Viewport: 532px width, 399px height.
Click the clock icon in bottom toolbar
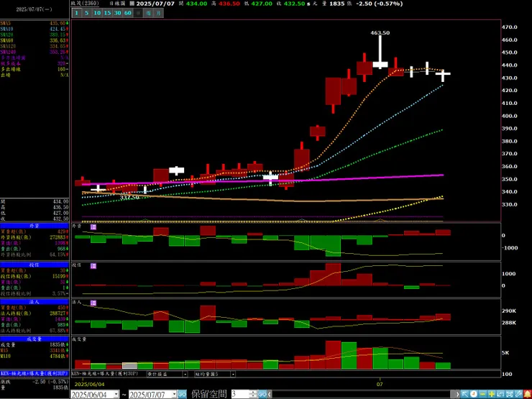click(473, 394)
